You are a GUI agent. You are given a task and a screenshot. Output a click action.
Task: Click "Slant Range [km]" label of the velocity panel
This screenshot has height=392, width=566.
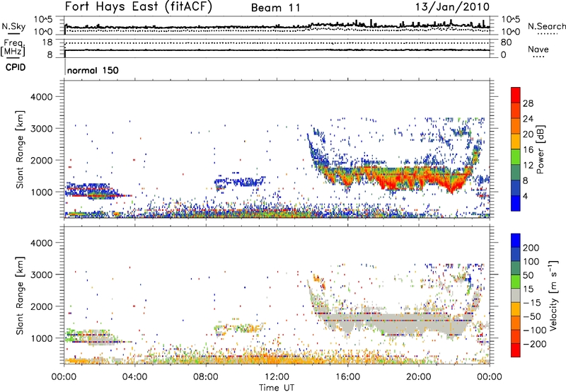(x=20, y=295)
